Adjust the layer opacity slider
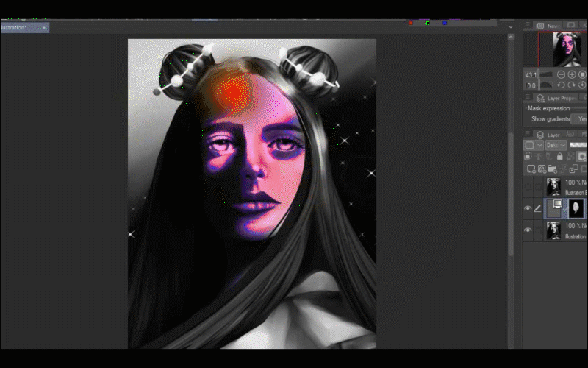The width and height of the screenshot is (588, 368). (x=578, y=145)
